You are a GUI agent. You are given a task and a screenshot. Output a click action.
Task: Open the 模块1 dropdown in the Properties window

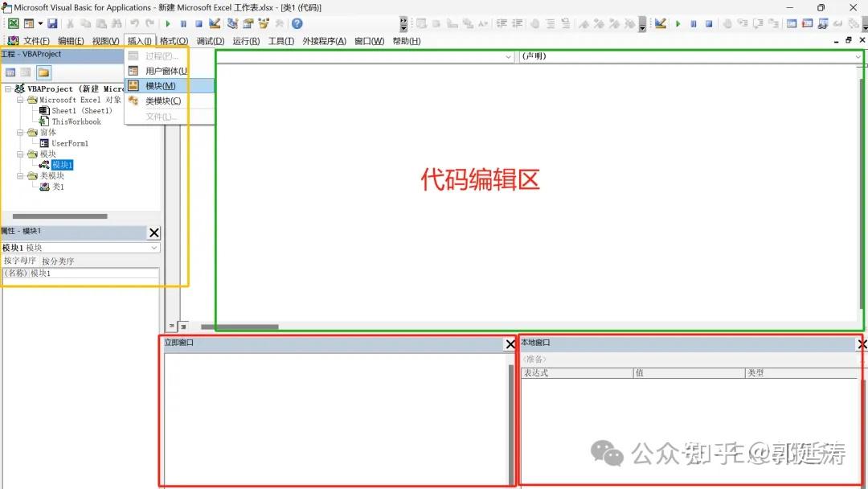point(153,247)
